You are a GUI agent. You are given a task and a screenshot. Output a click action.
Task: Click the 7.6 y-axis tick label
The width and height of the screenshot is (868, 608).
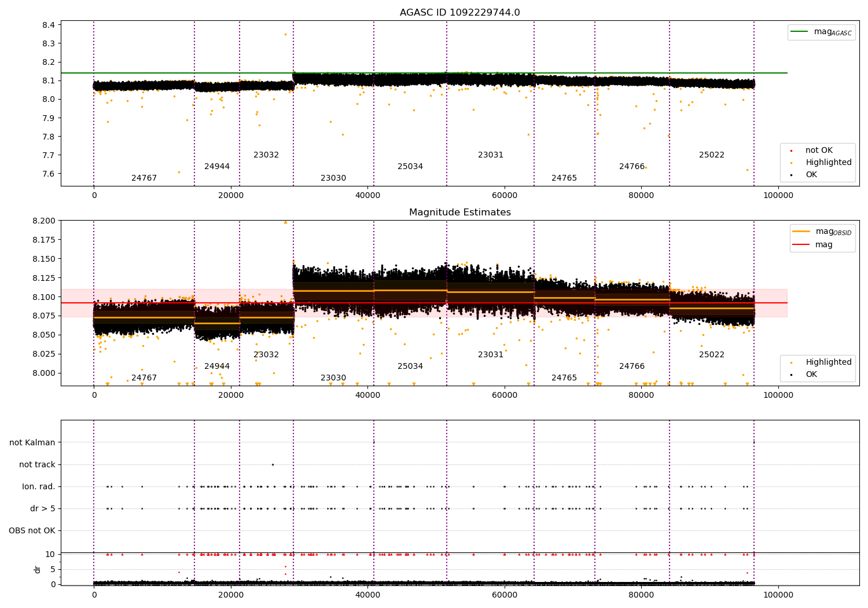(x=49, y=174)
